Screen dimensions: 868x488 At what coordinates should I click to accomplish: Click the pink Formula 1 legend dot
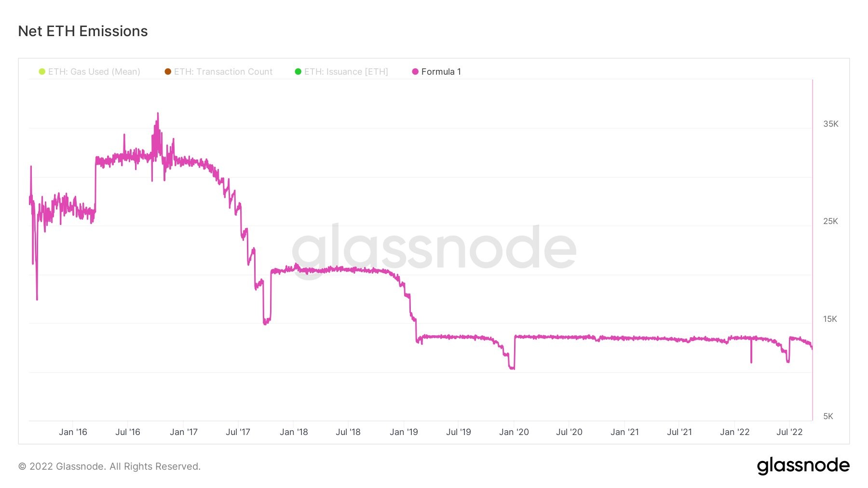click(415, 72)
